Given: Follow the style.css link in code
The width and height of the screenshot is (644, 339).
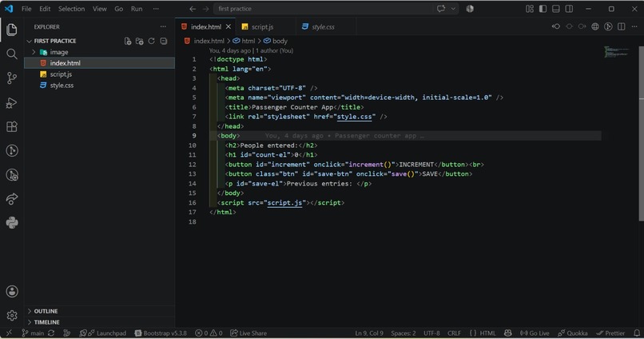Looking at the screenshot, I should coord(354,117).
